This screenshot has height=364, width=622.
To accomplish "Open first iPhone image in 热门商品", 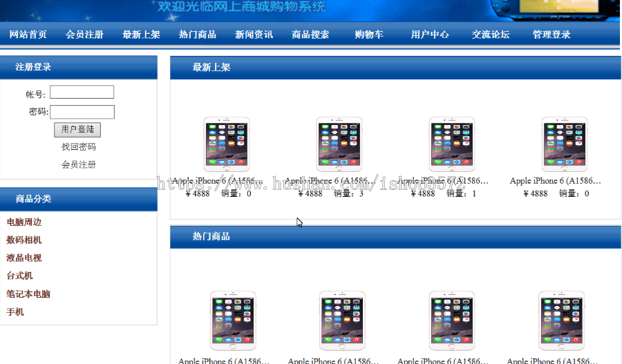I will (x=233, y=320).
